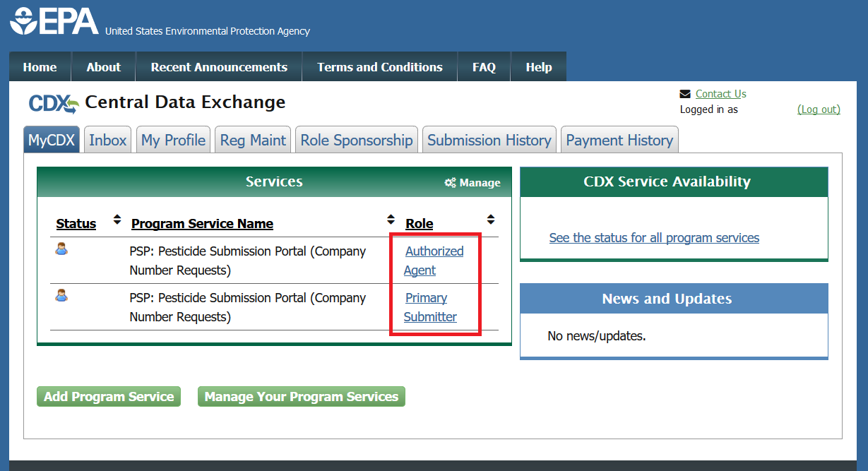868x471 pixels.
Task: Follow the status for all program services link
Action: coord(654,238)
